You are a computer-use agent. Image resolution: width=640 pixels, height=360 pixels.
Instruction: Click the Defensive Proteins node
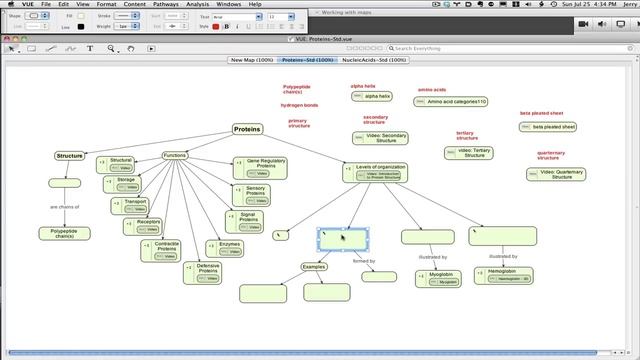pyautogui.click(x=202, y=273)
